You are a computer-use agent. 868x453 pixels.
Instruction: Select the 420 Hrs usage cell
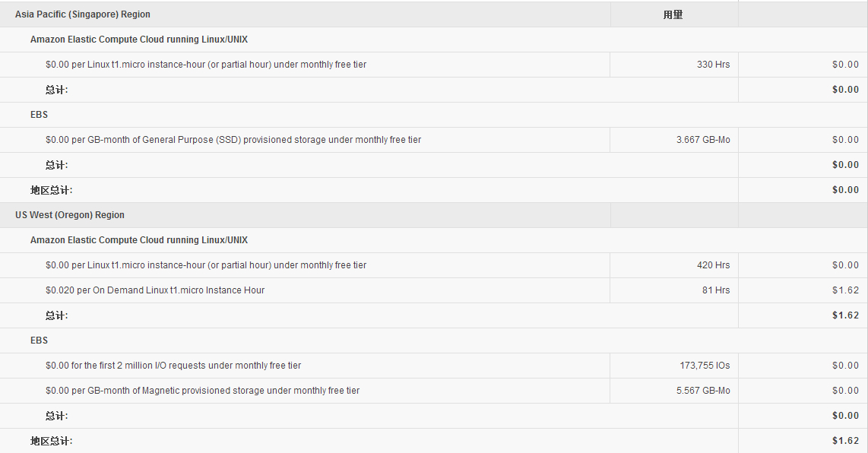pyautogui.click(x=713, y=265)
